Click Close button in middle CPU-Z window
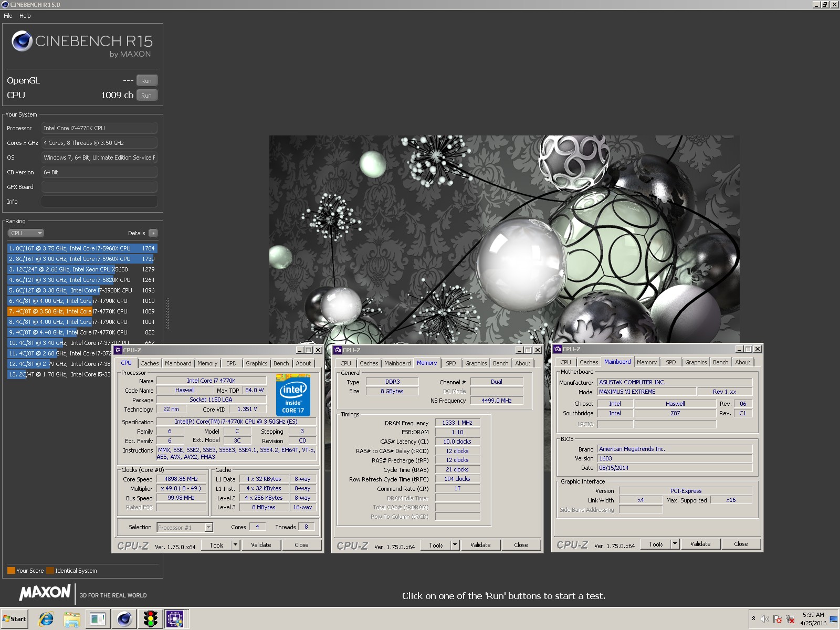Screen dimensions: 840x630 (x=521, y=545)
